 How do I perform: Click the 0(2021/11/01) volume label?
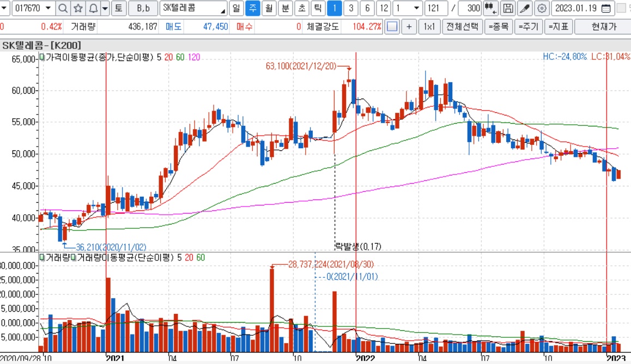[x=352, y=277]
